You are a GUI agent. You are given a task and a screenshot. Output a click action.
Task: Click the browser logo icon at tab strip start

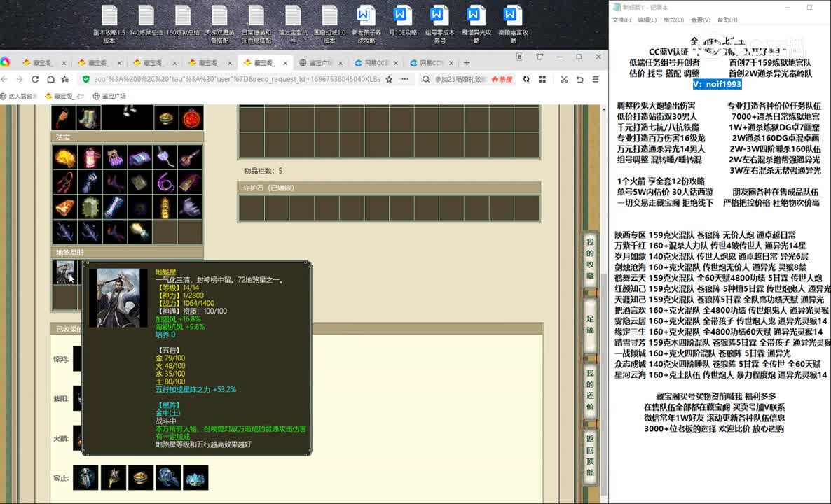pos(5,62)
